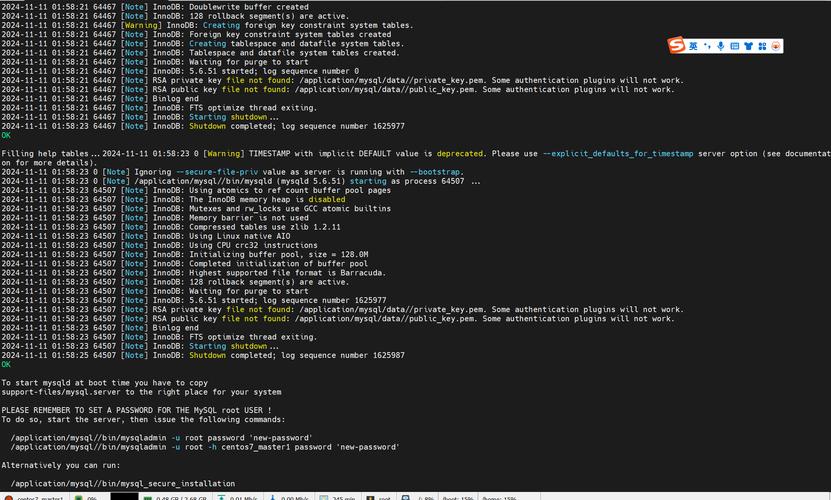The height and width of the screenshot is (500, 831).
Task: Click 'Shutdown completed; log sequence number 1625987'
Action: coord(297,356)
